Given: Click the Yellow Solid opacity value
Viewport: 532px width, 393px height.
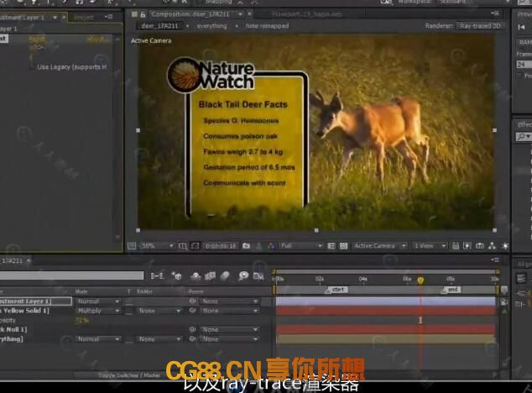Looking at the screenshot, I should click(81, 320).
